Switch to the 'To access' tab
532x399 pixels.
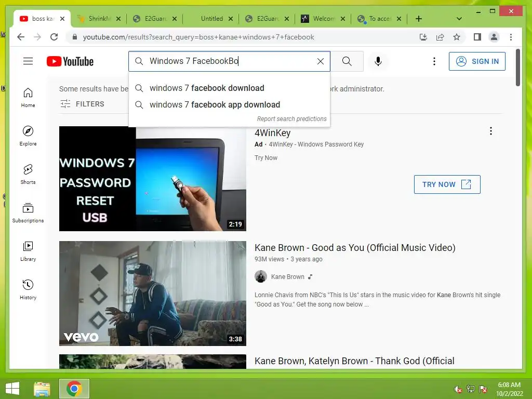point(379,19)
